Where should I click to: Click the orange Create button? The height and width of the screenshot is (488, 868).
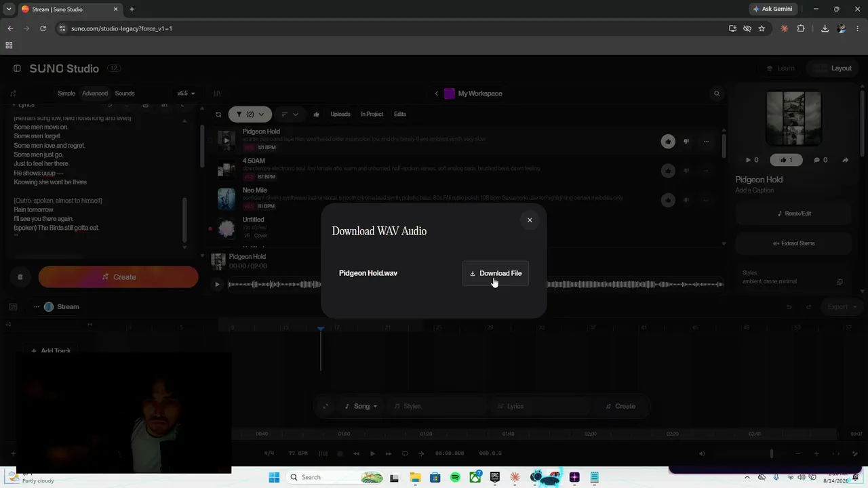point(119,277)
